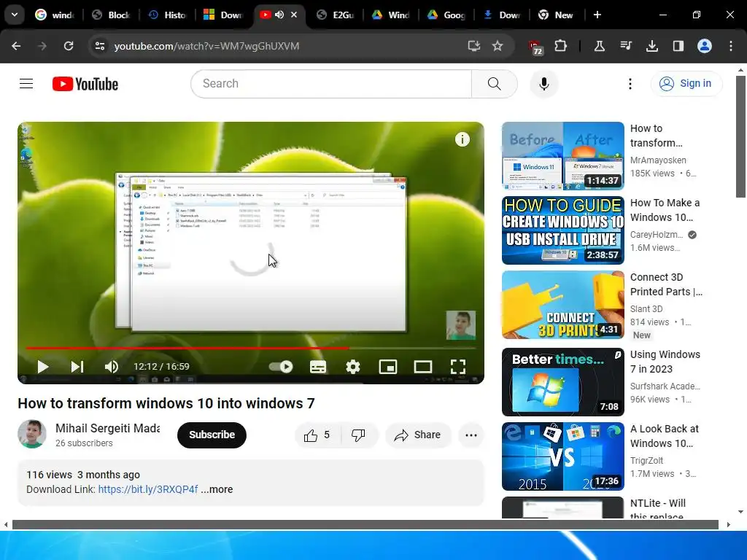Viewport: 747px width, 560px height.
Task: Toggle the autoplay switch
Action: click(x=281, y=367)
